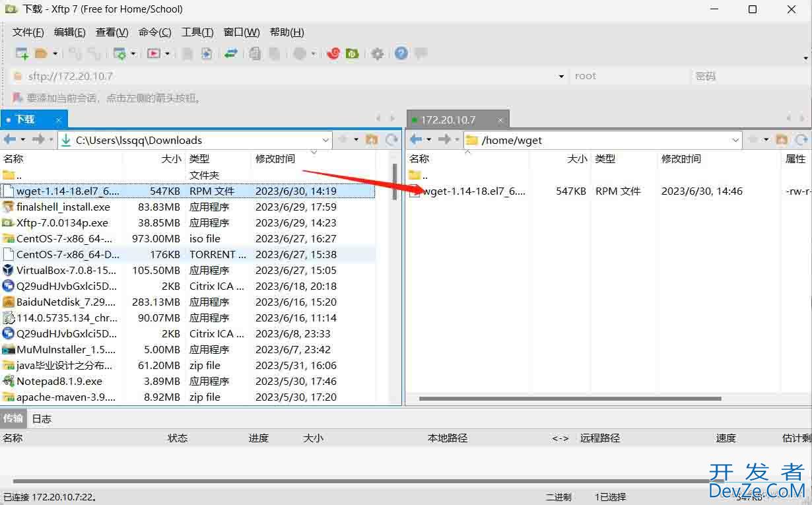Click the 密码 password field
The width and height of the screenshot is (812, 505).
click(x=750, y=76)
